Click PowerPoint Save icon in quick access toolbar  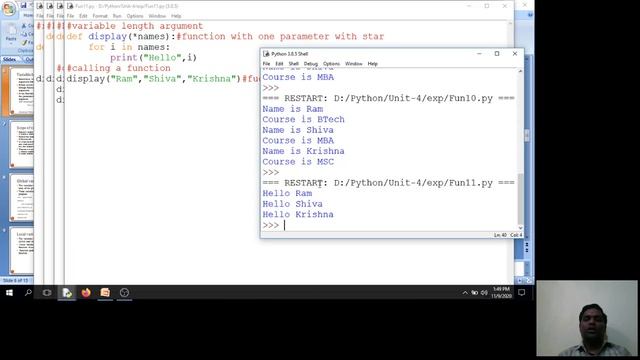coord(23,5)
